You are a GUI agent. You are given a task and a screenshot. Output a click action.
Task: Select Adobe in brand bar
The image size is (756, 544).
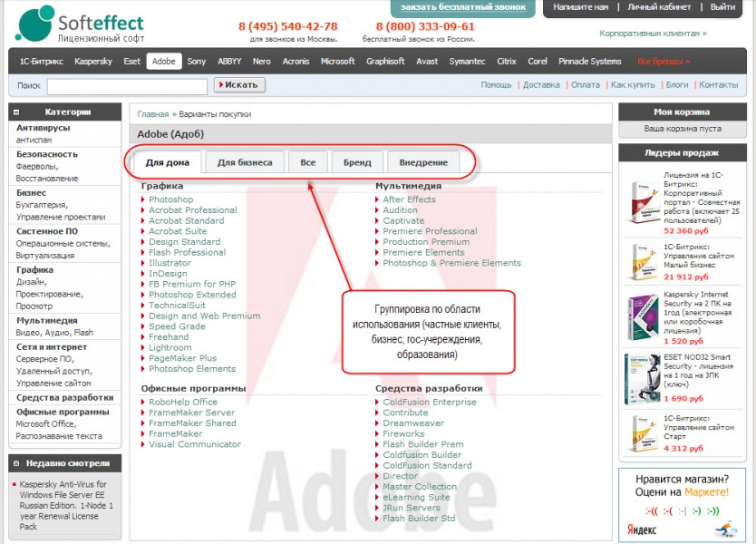[164, 62]
